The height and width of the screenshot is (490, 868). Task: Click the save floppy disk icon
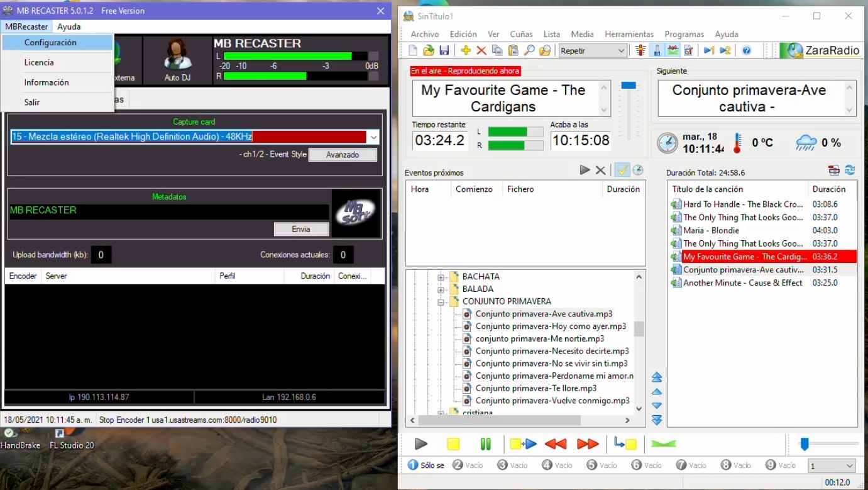pyautogui.click(x=444, y=50)
